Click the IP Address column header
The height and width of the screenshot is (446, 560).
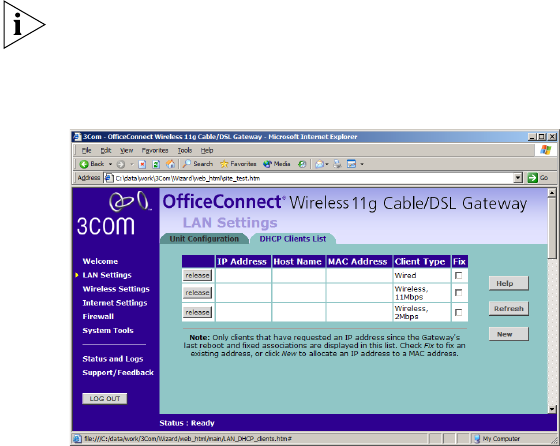(x=243, y=262)
